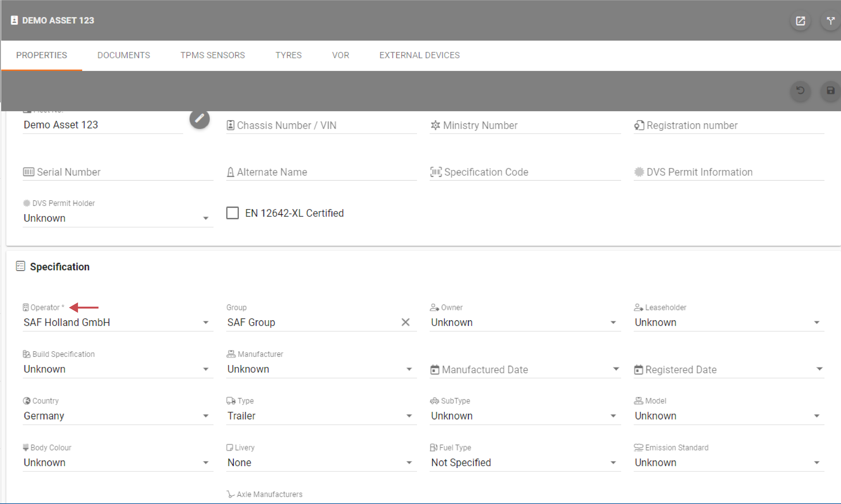Clear the SAF Group selection with X

405,322
